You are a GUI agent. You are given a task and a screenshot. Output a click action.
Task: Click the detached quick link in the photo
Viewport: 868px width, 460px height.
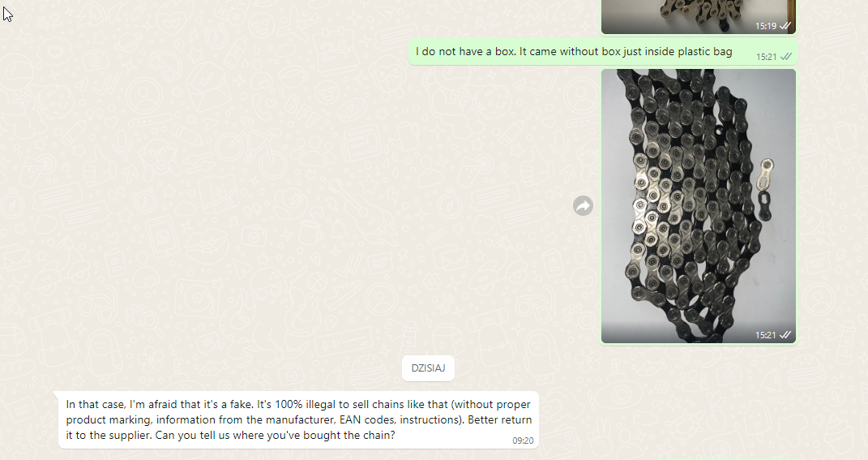click(766, 190)
